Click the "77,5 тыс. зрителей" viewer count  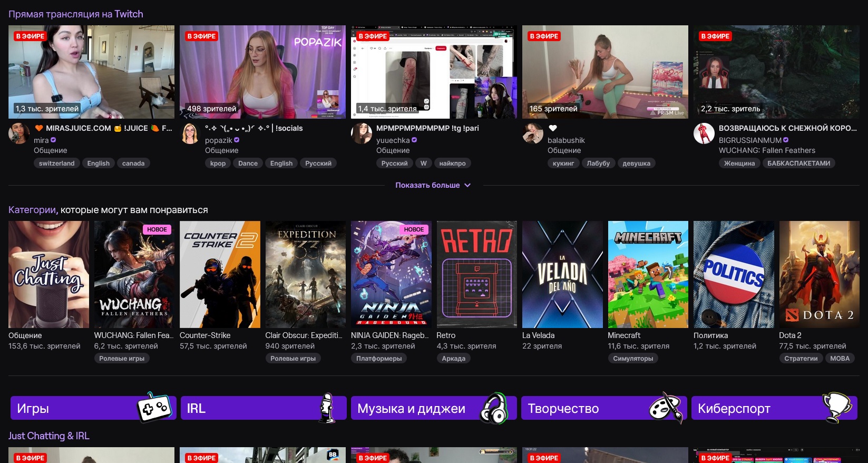pyautogui.click(x=813, y=346)
